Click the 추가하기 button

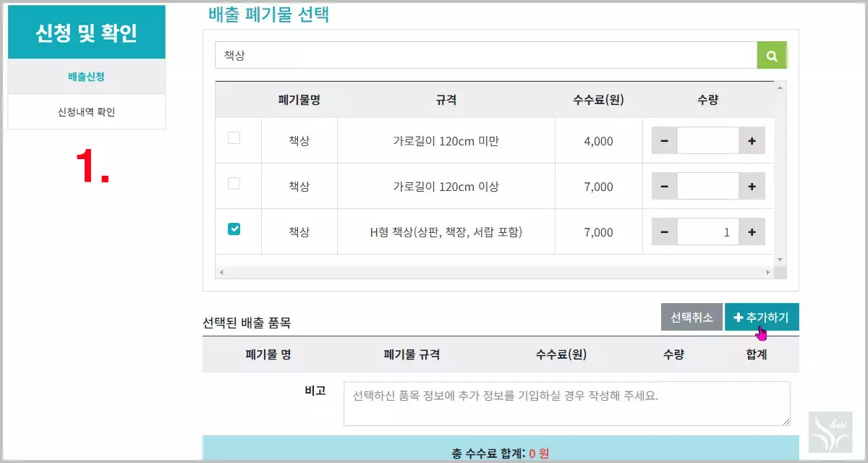point(763,317)
